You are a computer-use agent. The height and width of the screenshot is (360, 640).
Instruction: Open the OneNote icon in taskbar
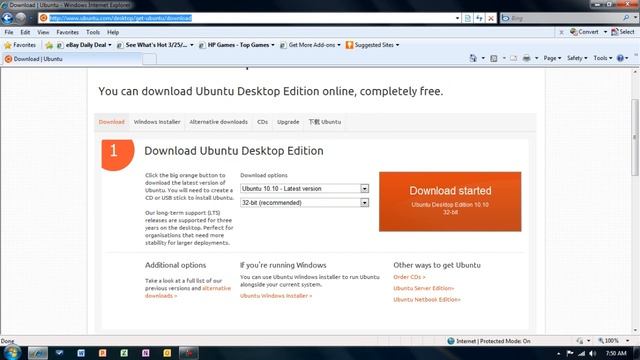click(x=145, y=353)
